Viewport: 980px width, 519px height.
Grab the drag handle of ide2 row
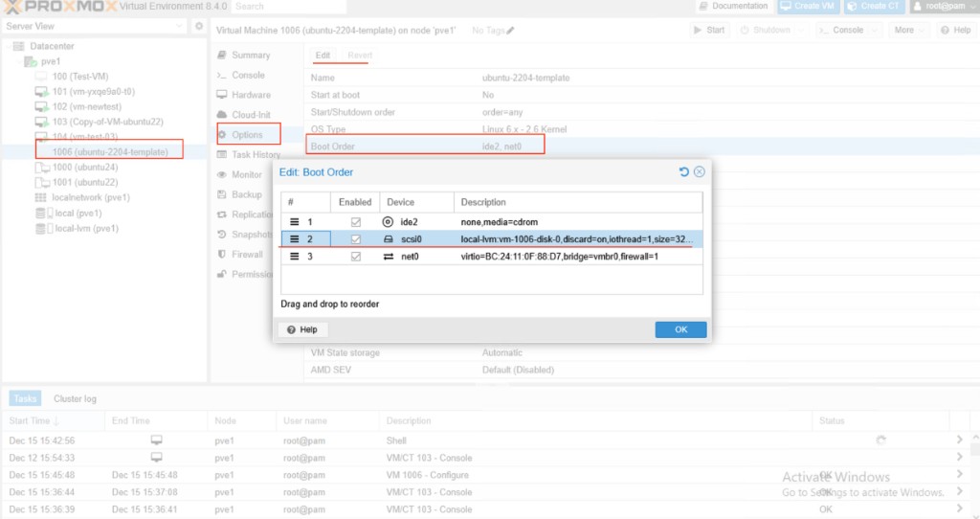pyautogui.click(x=295, y=222)
